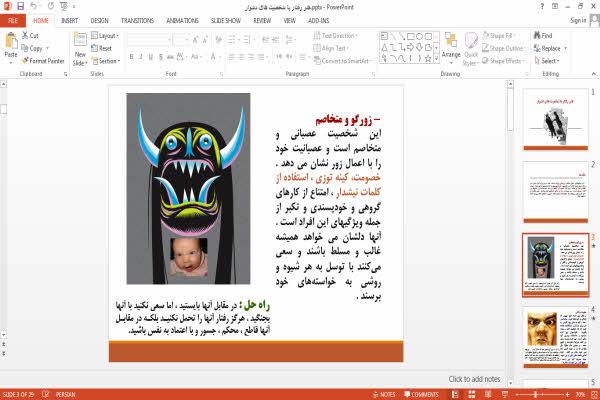The width and height of the screenshot is (600, 400).
Task: Click zoom in plus button
Action: pos(567,394)
